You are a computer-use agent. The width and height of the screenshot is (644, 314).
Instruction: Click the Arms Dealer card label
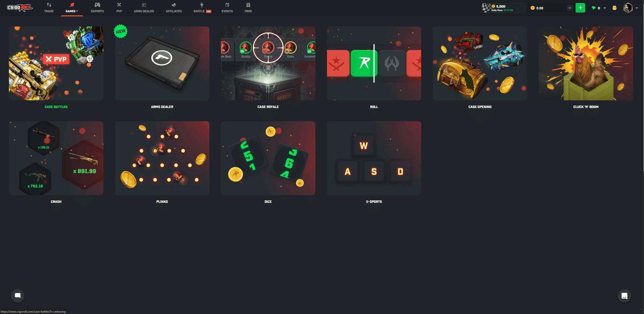coord(162,107)
